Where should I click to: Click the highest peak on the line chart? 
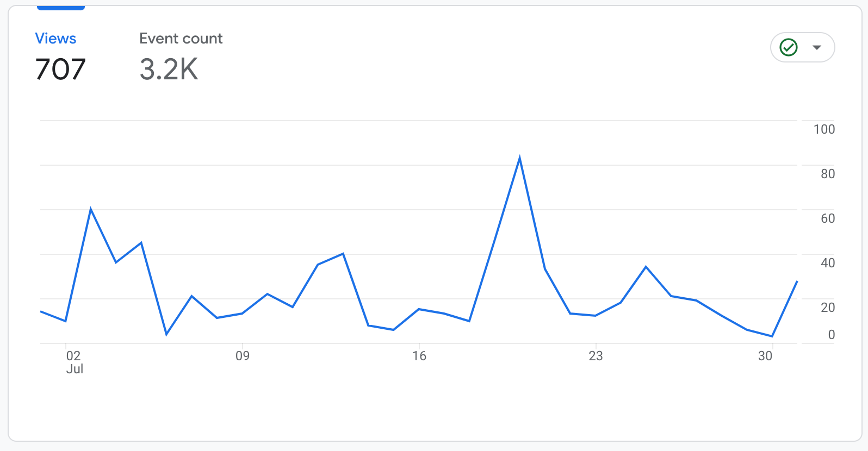pos(520,158)
